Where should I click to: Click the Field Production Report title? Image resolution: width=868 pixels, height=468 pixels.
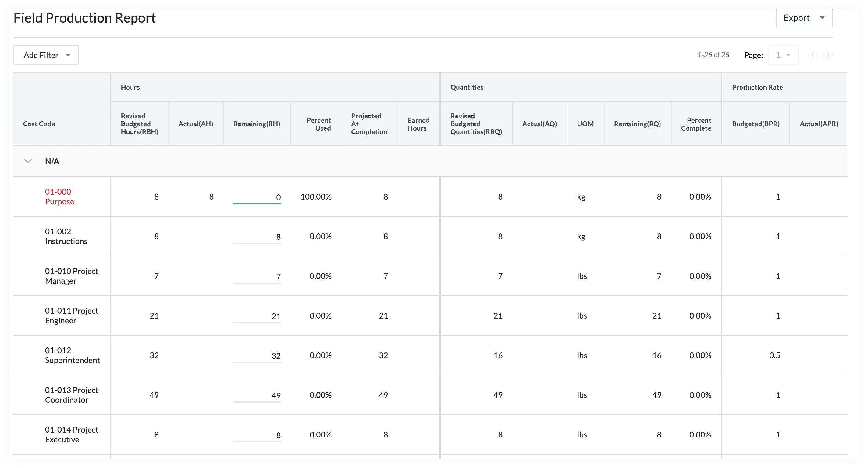click(85, 18)
